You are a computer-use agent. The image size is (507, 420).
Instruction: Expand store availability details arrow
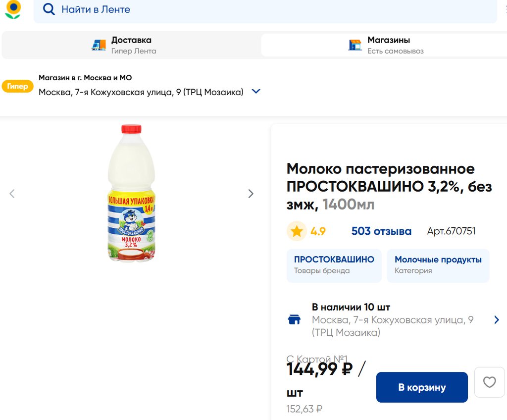[497, 320]
